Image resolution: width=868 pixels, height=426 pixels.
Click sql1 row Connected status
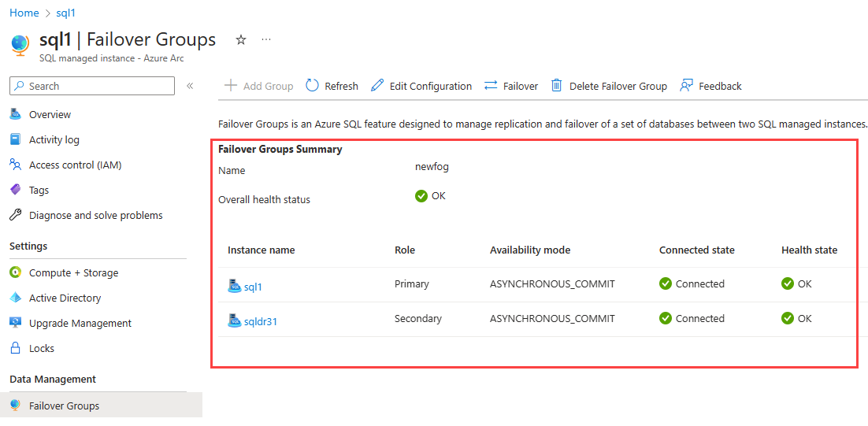(x=692, y=283)
